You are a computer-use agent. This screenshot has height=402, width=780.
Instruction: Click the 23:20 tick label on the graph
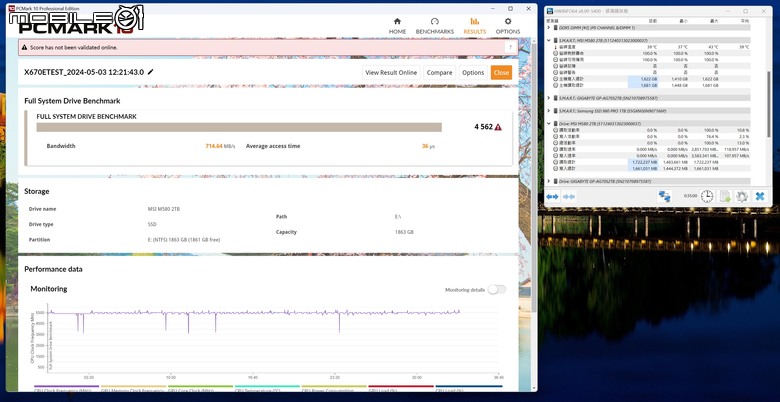click(335, 377)
